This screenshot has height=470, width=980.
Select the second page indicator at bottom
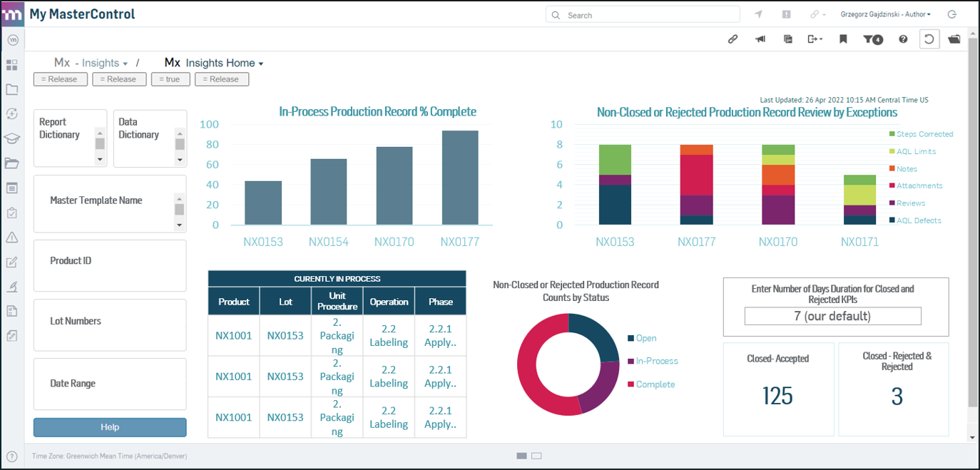pos(536,456)
